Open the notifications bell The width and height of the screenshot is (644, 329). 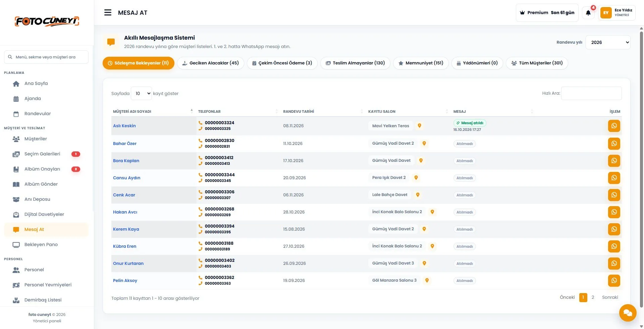[x=588, y=13]
